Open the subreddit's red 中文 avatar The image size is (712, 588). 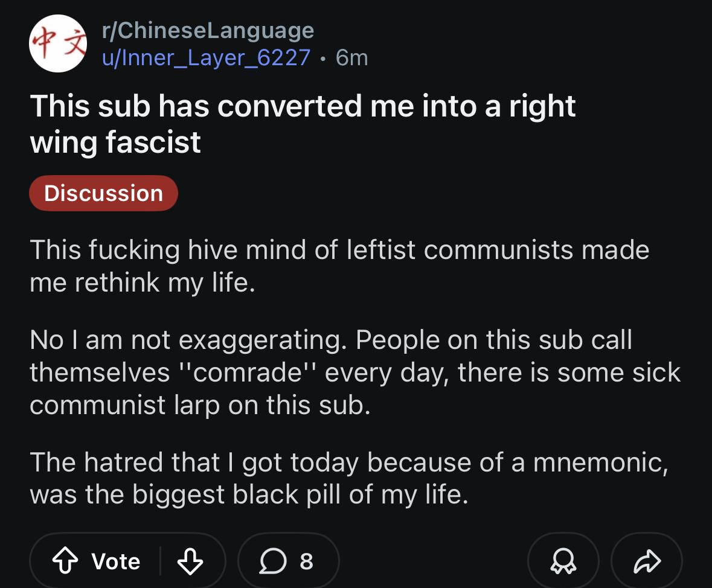[59, 43]
